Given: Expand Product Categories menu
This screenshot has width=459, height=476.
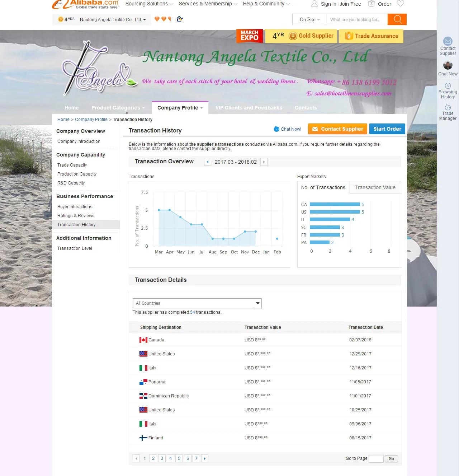Looking at the screenshot, I should 118,108.
